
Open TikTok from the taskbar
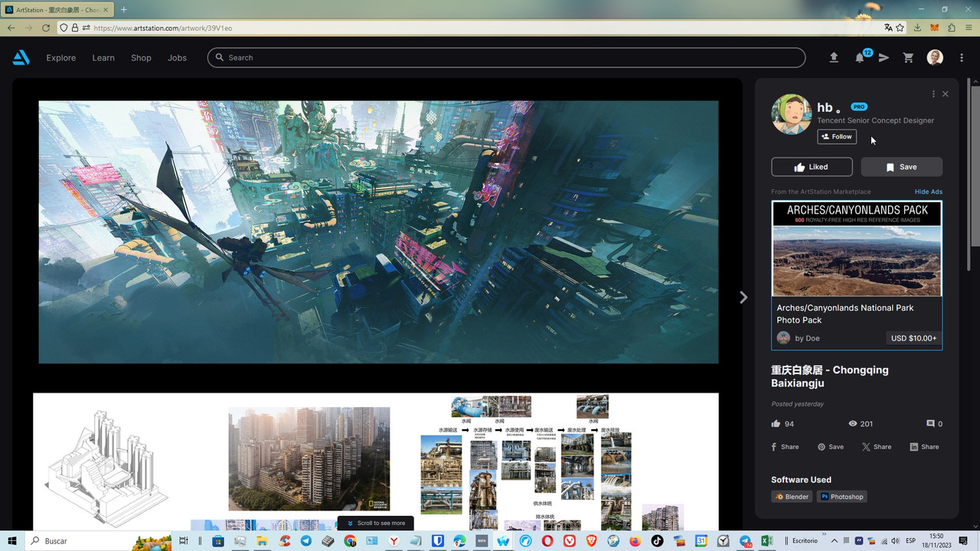pyautogui.click(x=658, y=541)
